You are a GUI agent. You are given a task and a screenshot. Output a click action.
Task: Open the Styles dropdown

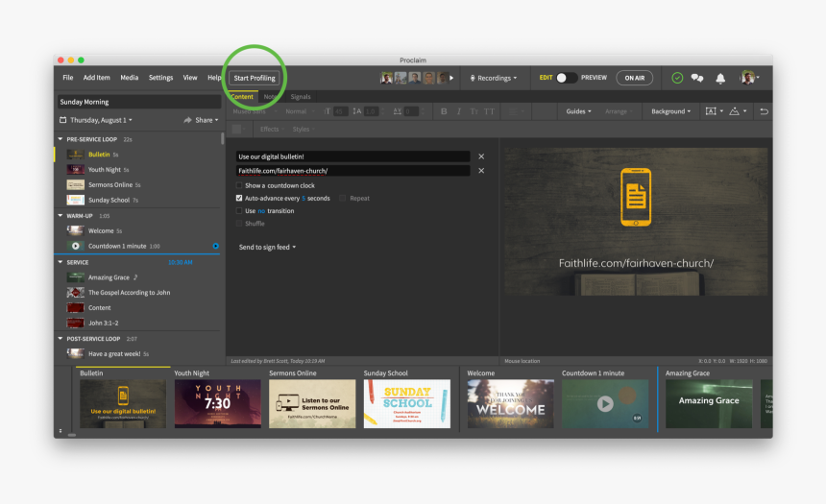[304, 129]
